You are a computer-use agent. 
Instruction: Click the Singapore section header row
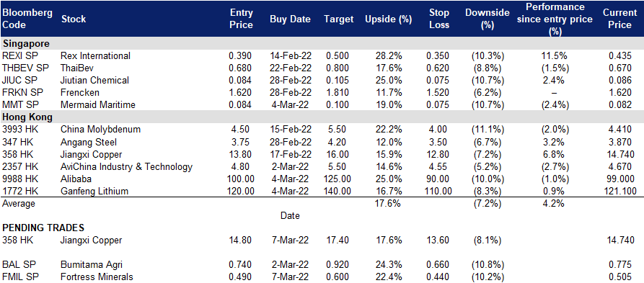(x=322, y=43)
